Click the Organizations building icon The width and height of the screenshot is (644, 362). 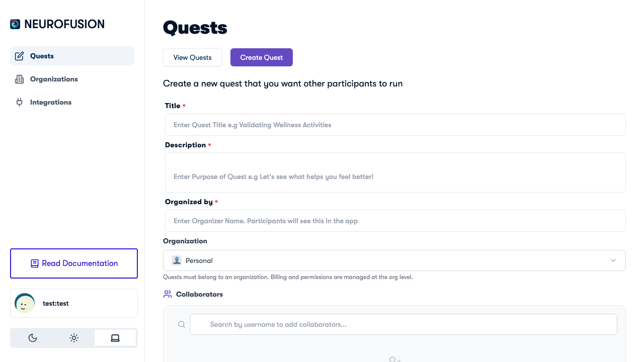point(19,79)
